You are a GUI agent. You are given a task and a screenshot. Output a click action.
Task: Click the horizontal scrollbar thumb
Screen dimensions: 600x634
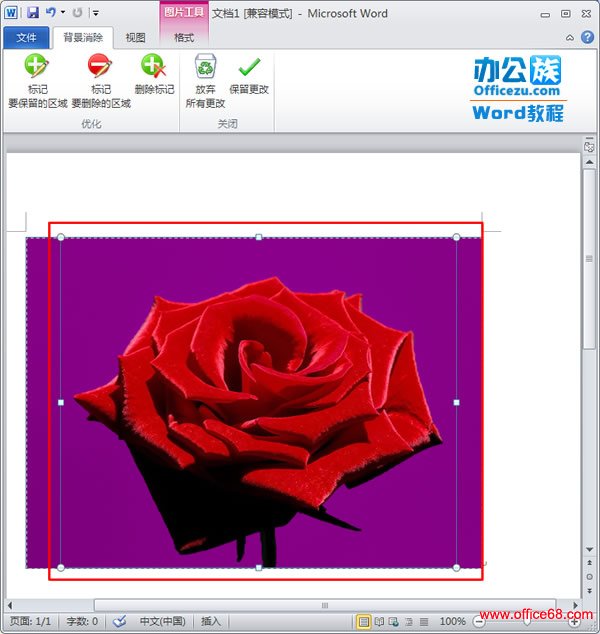click(325, 605)
